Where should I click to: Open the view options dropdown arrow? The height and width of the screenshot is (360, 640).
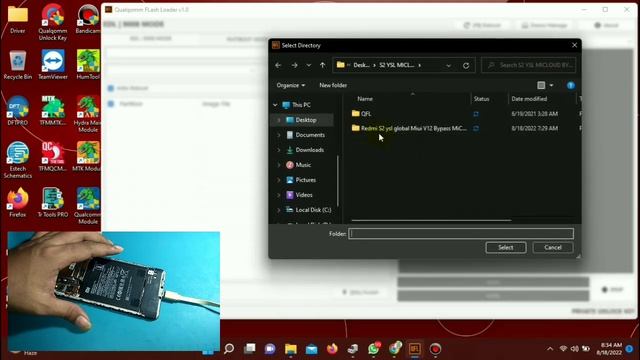click(551, 85)
